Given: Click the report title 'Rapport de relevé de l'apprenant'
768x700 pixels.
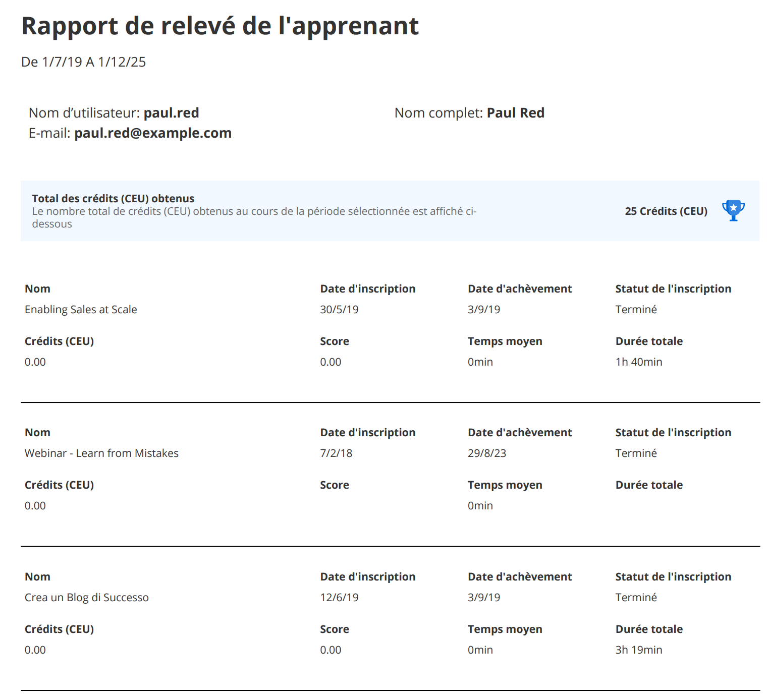Looking at the screenshot, I should (x=220, y=26).
